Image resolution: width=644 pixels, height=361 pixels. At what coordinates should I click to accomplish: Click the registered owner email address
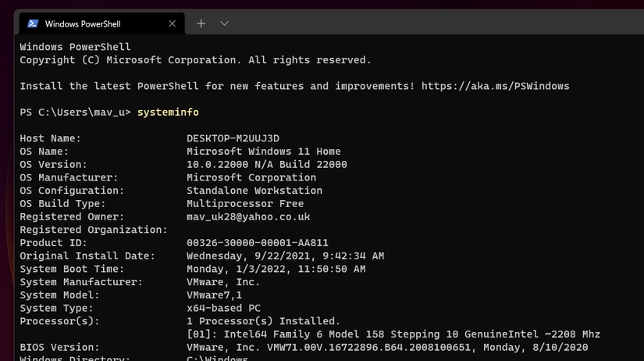pyautogui.click(x=248, y=216)
